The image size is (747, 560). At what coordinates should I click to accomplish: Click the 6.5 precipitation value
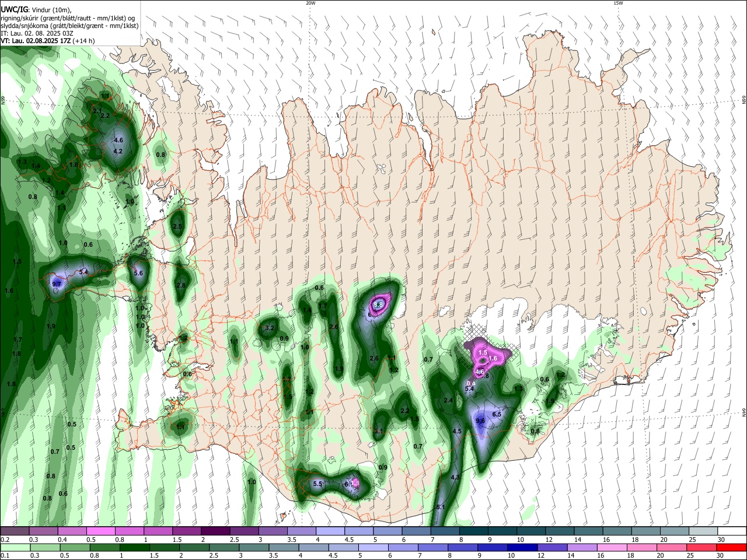(x=497, y=414)
